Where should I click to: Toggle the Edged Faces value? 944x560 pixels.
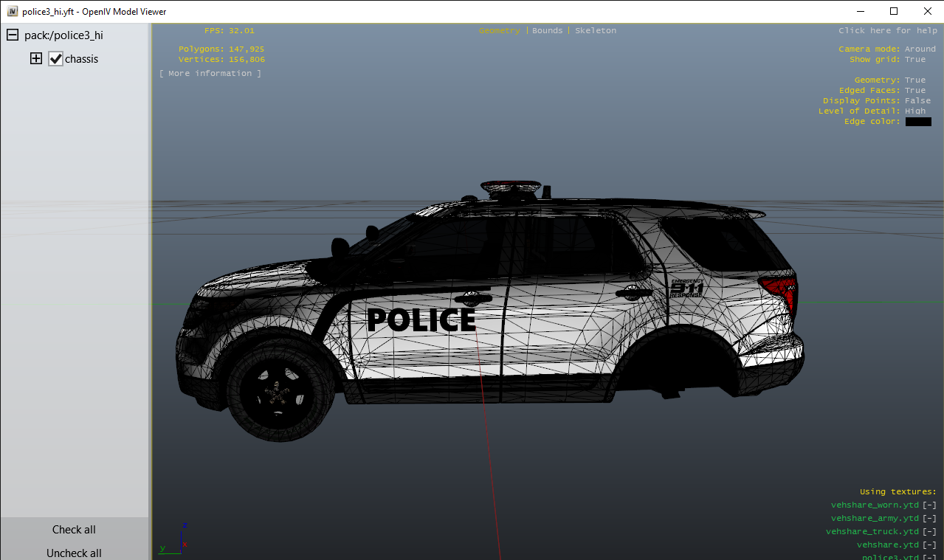[914, 90]
